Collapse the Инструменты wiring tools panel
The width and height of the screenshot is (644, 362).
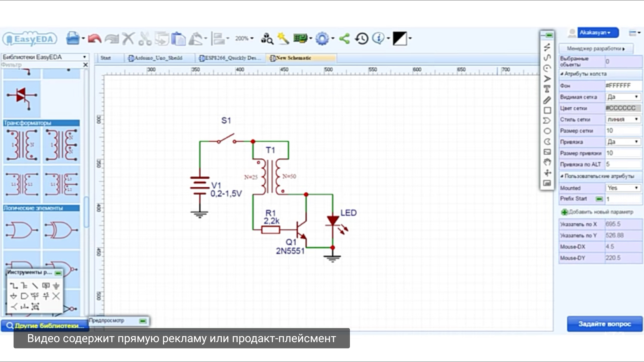(58, 273)
